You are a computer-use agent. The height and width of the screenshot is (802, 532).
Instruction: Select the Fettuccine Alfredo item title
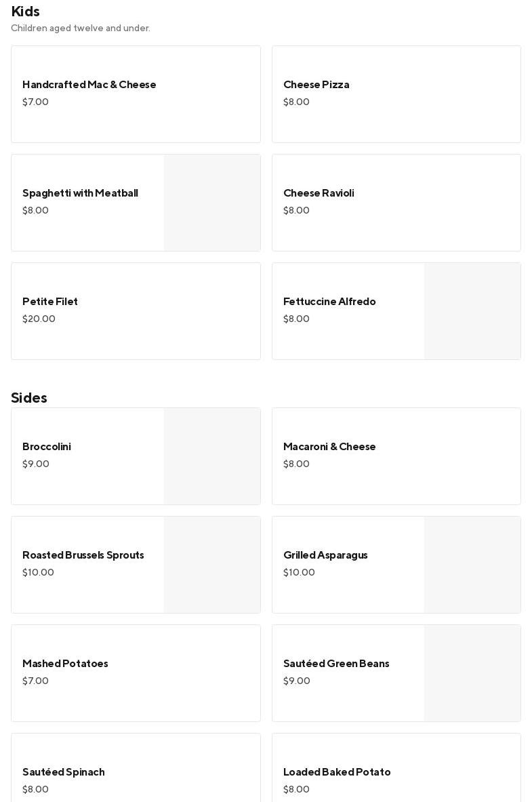(x=329, y=301)
